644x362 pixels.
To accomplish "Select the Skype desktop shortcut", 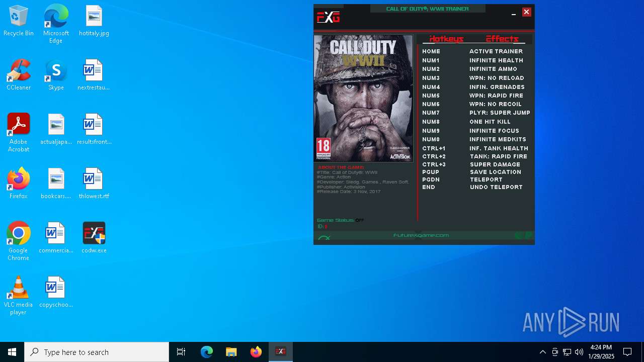I will point(56,75).
